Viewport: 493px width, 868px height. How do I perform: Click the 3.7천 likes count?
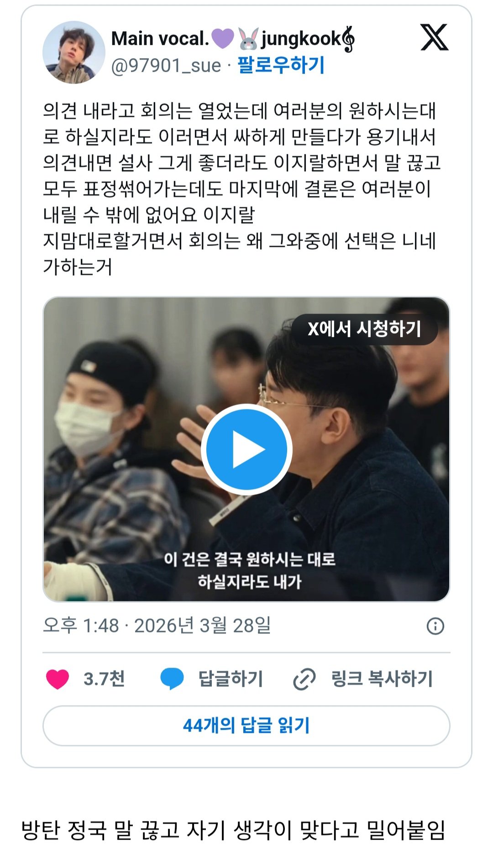point(104,679)
